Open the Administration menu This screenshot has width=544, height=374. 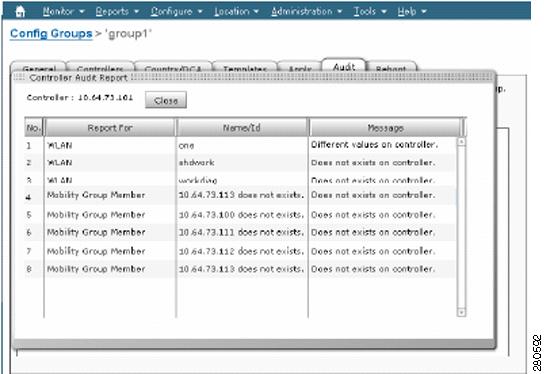coord(306,11)
